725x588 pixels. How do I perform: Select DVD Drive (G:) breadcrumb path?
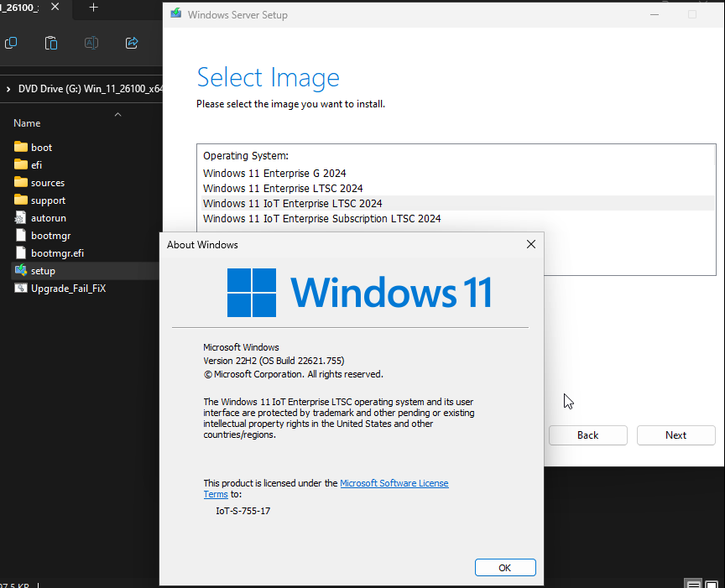[90, 89]
